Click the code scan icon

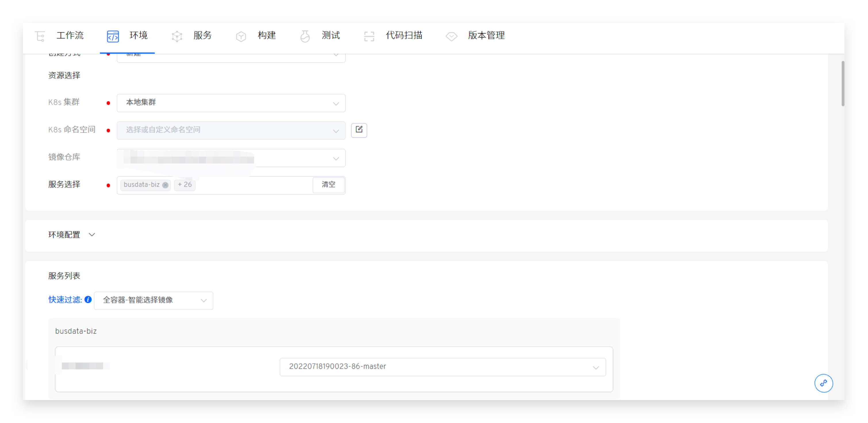(x=369, y=36)
